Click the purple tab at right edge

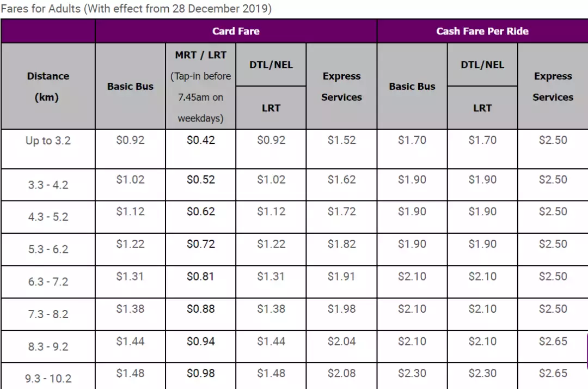point(586,352)
